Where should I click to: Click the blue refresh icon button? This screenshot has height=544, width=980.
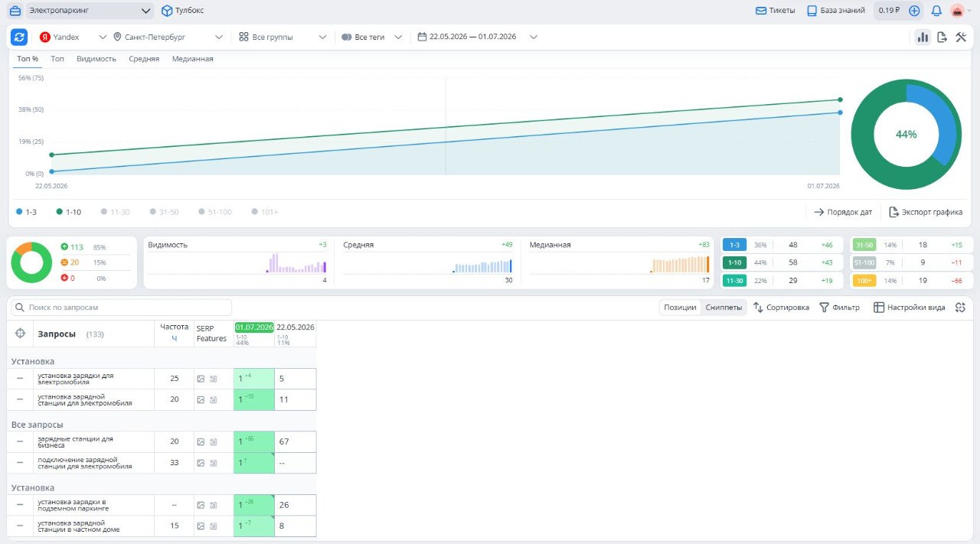point(19,37)
